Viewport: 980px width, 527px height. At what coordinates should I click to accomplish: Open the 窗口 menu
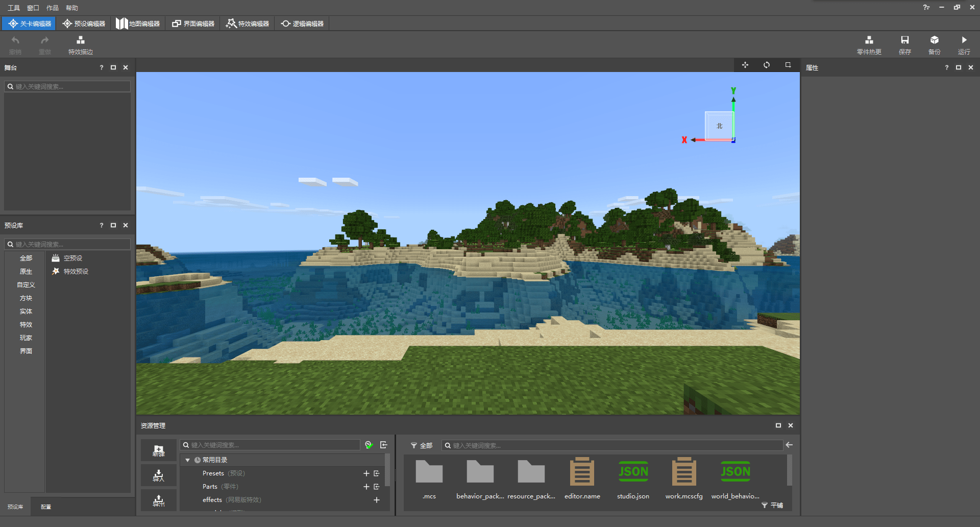[33, 8]
